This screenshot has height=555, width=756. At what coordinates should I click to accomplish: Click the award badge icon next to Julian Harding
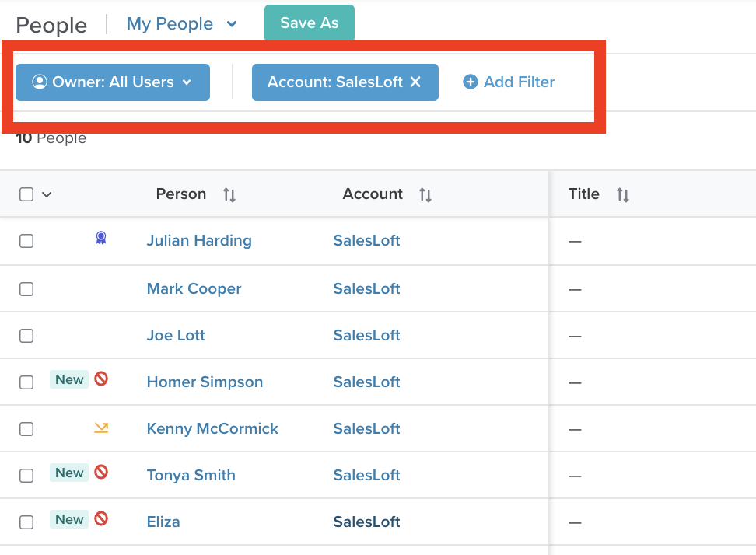(x=99, y=240)
